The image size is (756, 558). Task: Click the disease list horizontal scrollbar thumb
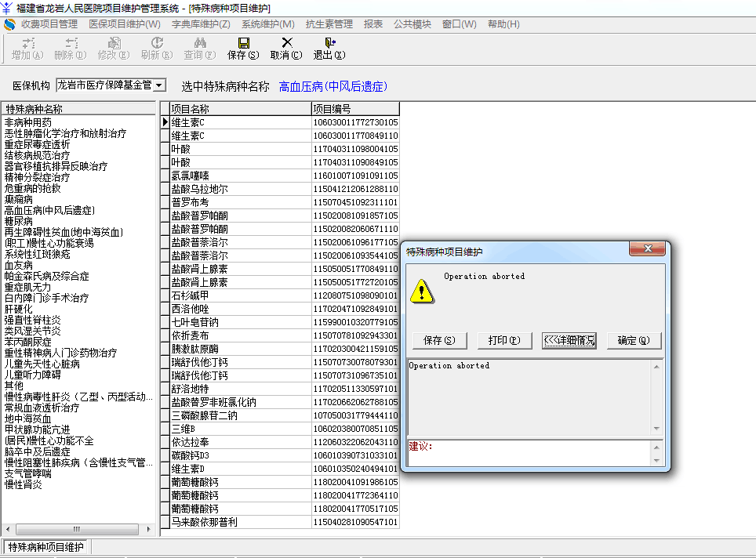point(77,529)
